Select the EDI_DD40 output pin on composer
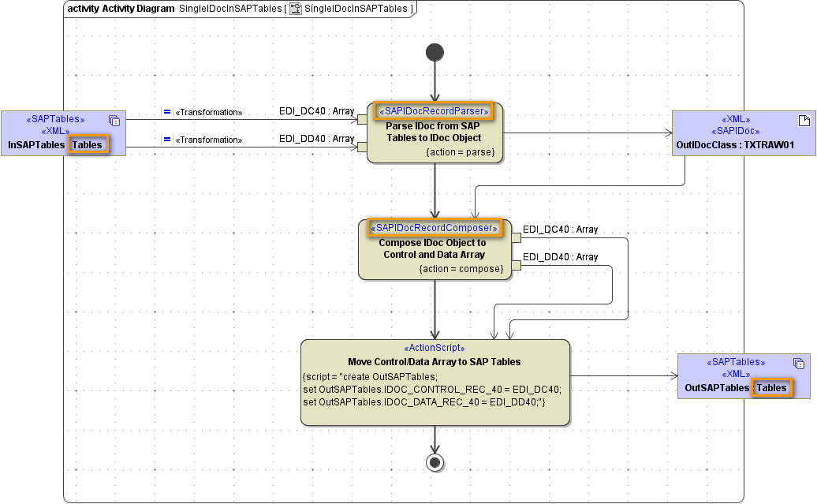This screenshot has width=817, height=504. (516, 265)
